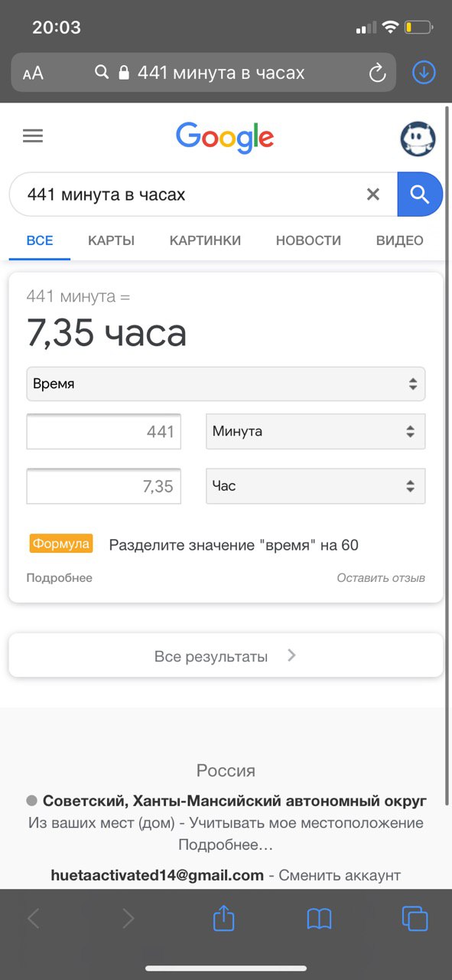This screenshot has width=452, height=980.
Task: Clear the search query with the X
Action: pos(373,194)
